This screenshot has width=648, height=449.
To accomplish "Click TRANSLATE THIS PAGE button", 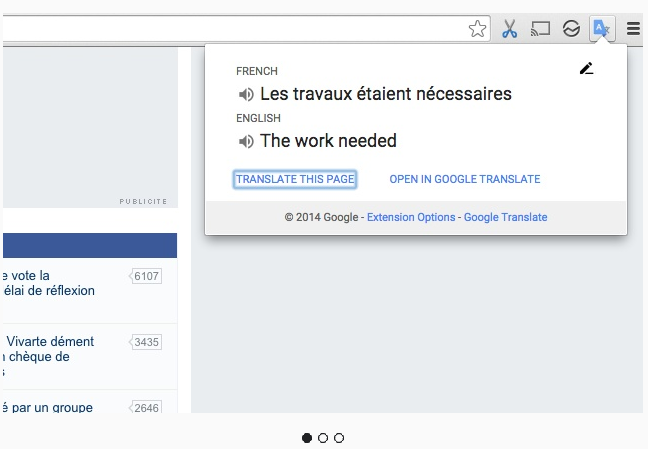I will click(295, 179).
